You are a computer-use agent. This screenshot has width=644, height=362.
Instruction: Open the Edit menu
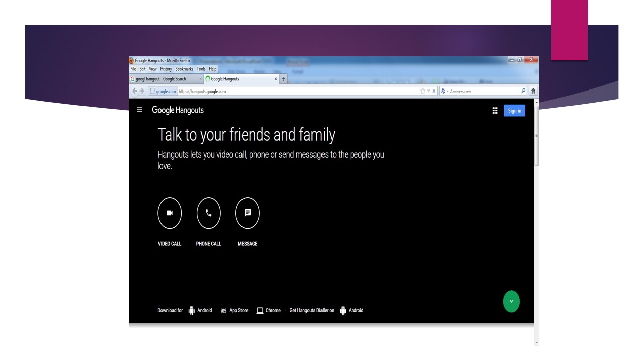pos(143,69)
